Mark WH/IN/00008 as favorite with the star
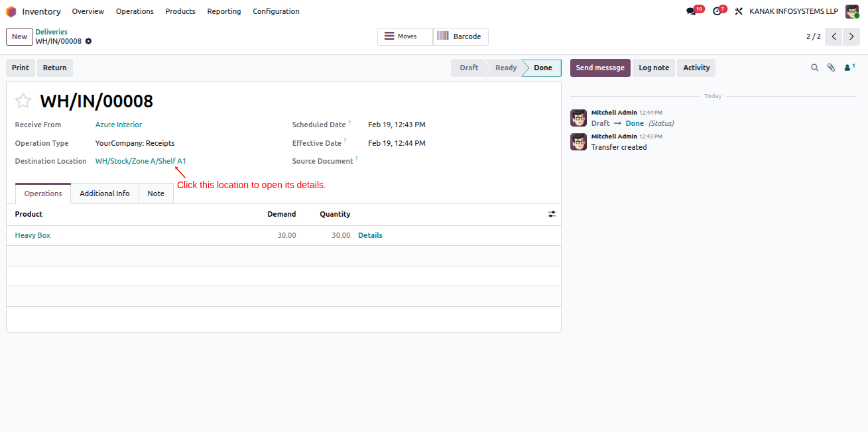 click(23, 101)
